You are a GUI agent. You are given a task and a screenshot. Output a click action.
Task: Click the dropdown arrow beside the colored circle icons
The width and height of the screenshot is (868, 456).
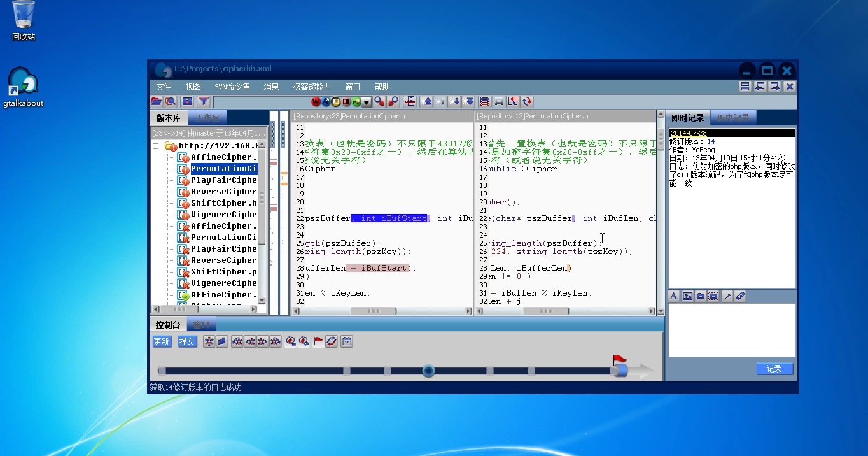[367, 102]
